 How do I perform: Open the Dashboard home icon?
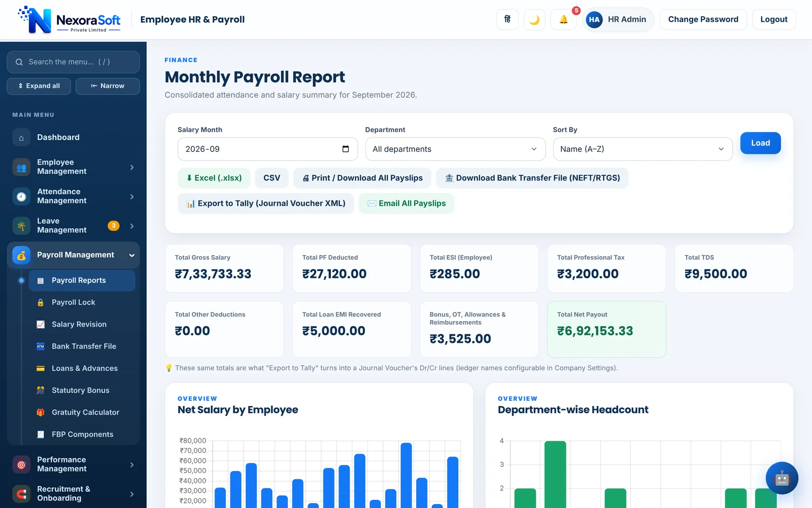21,137
